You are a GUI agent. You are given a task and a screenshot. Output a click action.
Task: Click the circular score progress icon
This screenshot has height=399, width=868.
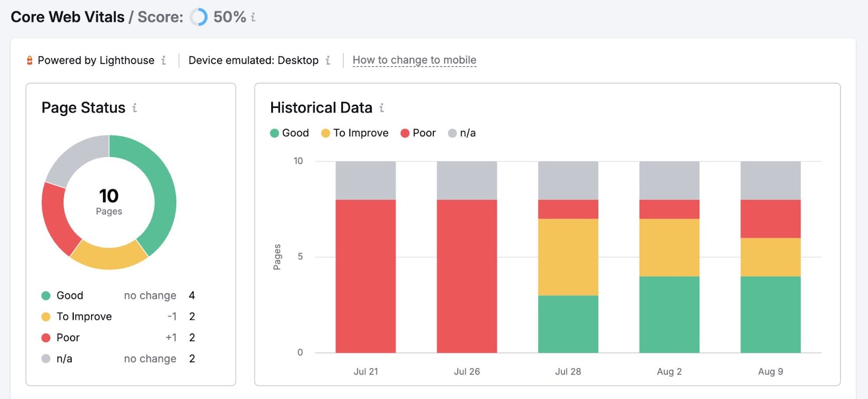pyautogui.click(x=199, y=17)
